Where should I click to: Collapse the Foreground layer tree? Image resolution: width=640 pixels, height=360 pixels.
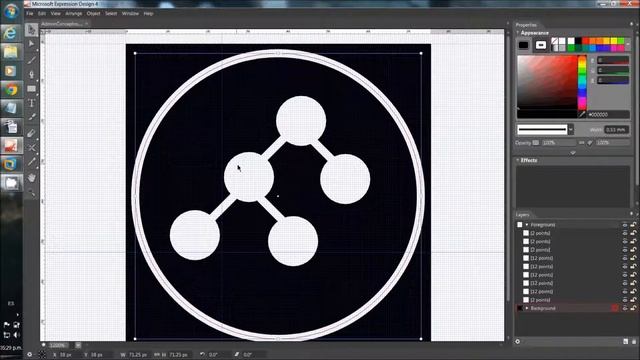pyautogui.click(x=527, y=225)
